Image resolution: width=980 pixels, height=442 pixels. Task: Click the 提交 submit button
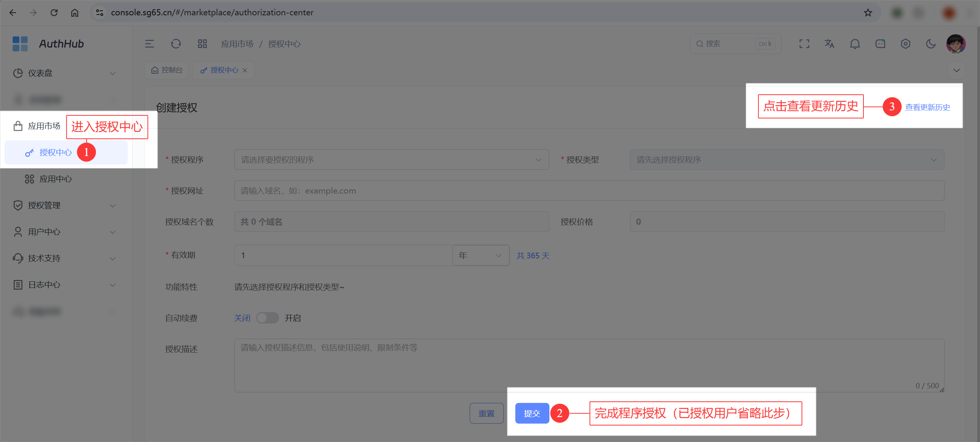(532, 413)
